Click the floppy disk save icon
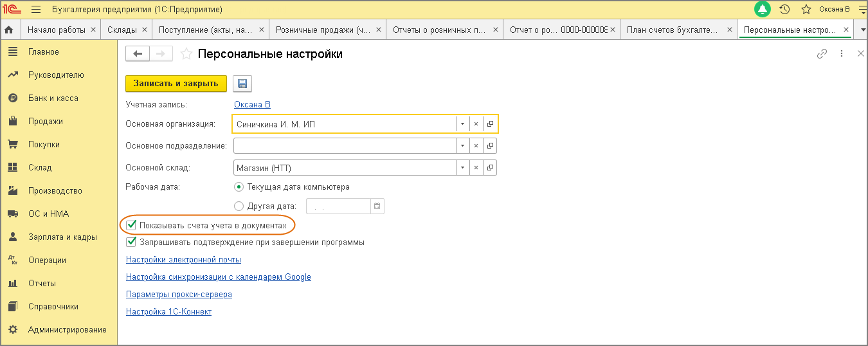868x346 pixels. (x=242, y=84)
